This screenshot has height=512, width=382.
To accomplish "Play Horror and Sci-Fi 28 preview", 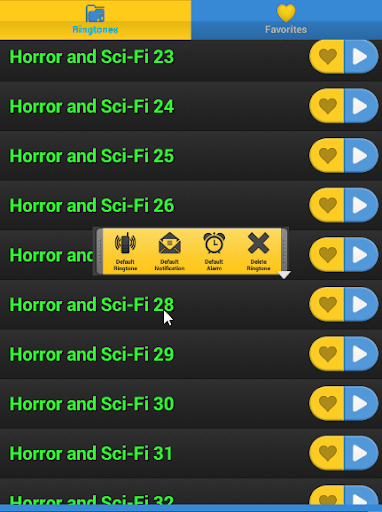I will [x=361, y=304].
